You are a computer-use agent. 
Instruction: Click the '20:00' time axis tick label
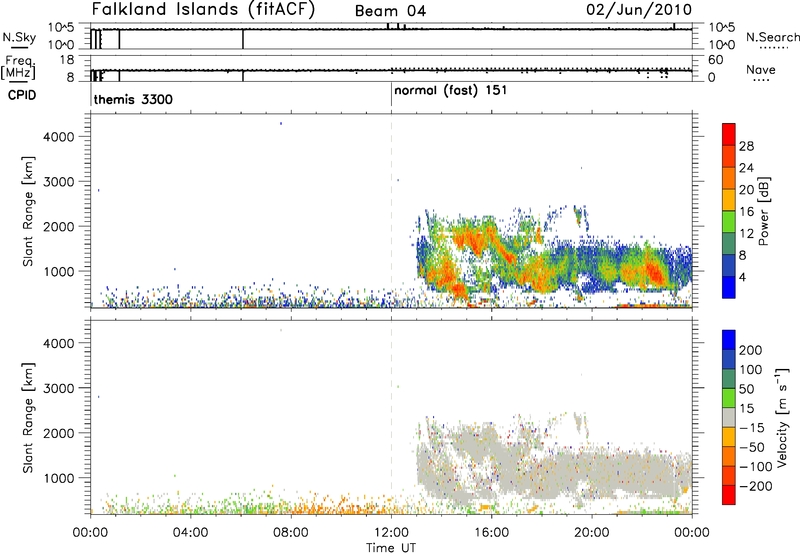click(x=592, y=533)
